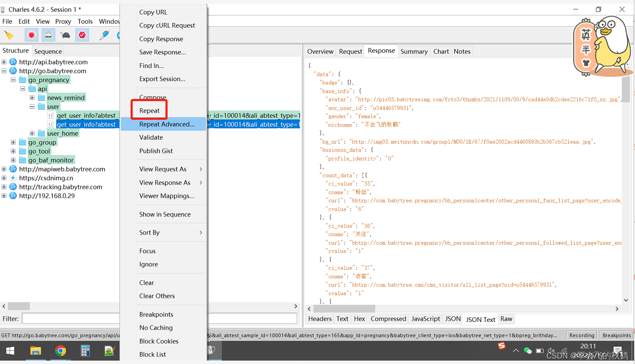The height and width of the screenshot is (364, 635).
Task: Open Chrome from the taskbar
Action: click(60, 351)
